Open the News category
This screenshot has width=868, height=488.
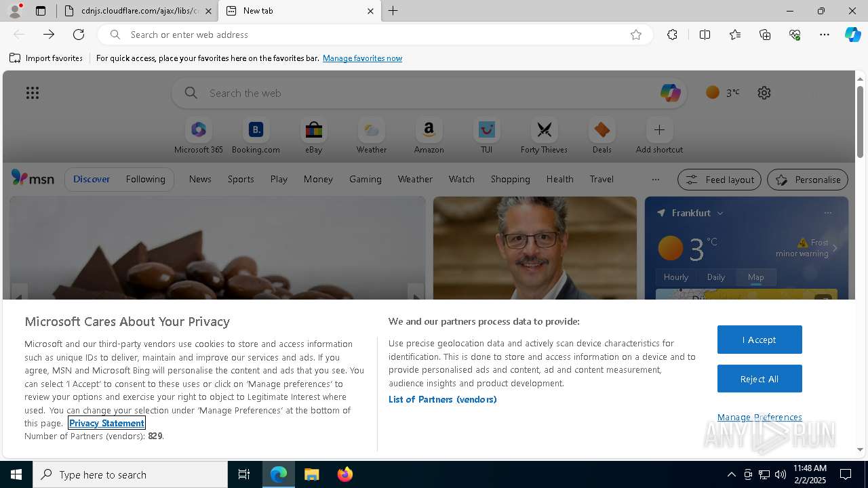pos(200,179)
